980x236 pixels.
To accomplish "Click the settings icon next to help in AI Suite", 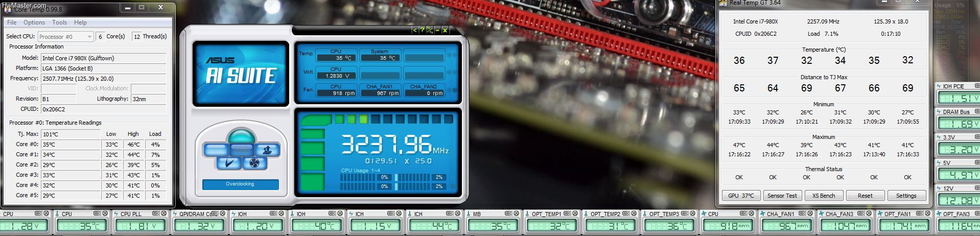I will click(x=429, y=31).
